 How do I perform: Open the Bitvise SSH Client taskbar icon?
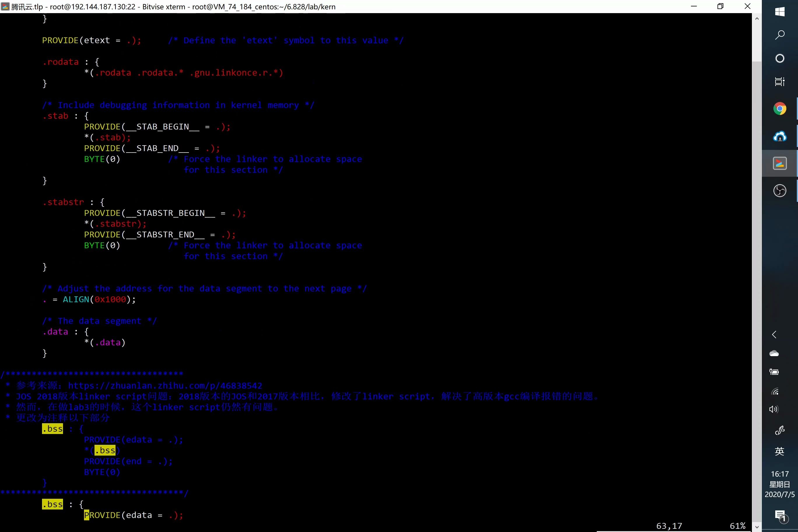click(x=780, y=136)
